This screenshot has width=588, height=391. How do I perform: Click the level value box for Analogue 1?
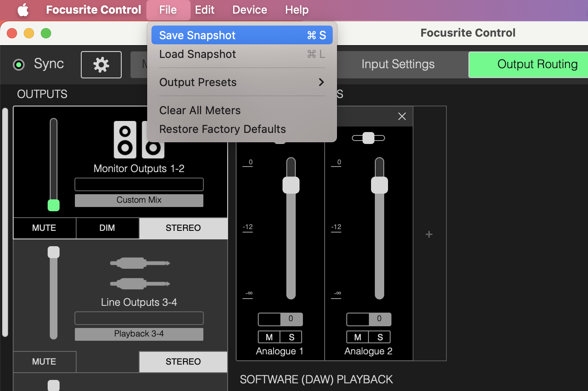(x=280, y=319)
